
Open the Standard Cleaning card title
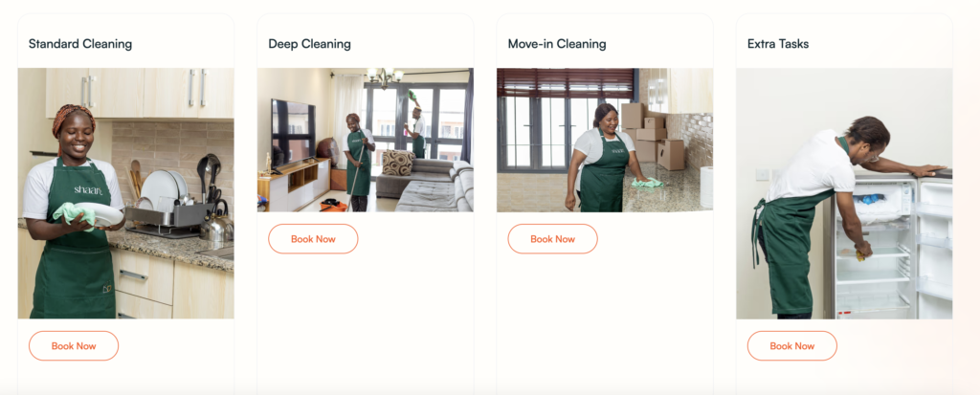click(80, 44)
